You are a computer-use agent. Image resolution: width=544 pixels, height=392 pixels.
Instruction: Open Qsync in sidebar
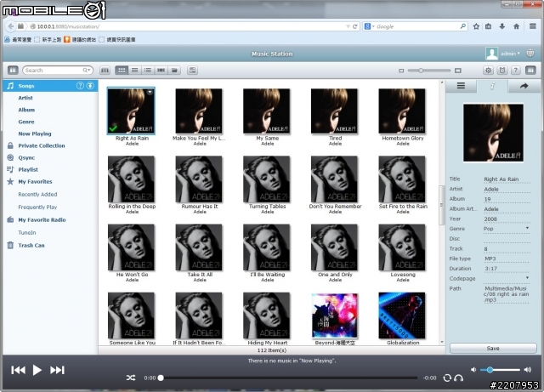pos(26,157)
